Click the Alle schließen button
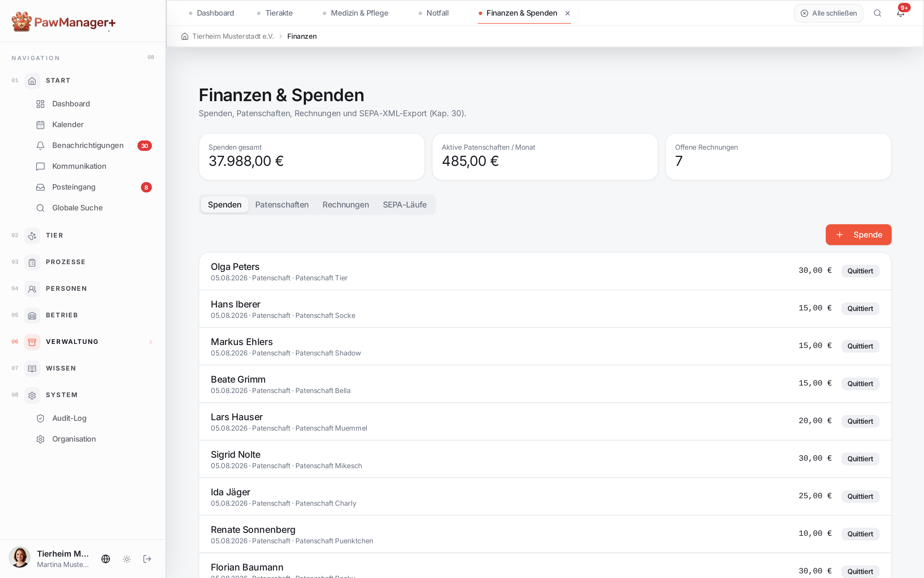Image resolution: width=924 pixels, height=578 pixels. [x=828, y=13]
